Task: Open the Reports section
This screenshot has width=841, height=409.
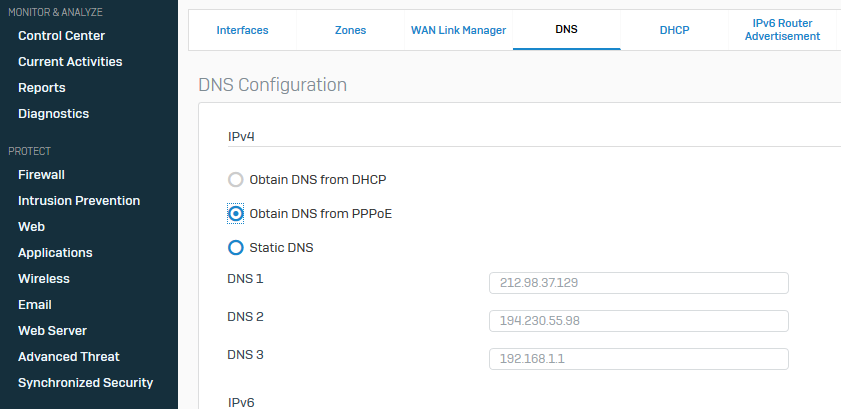Action: tap(42, 88)
